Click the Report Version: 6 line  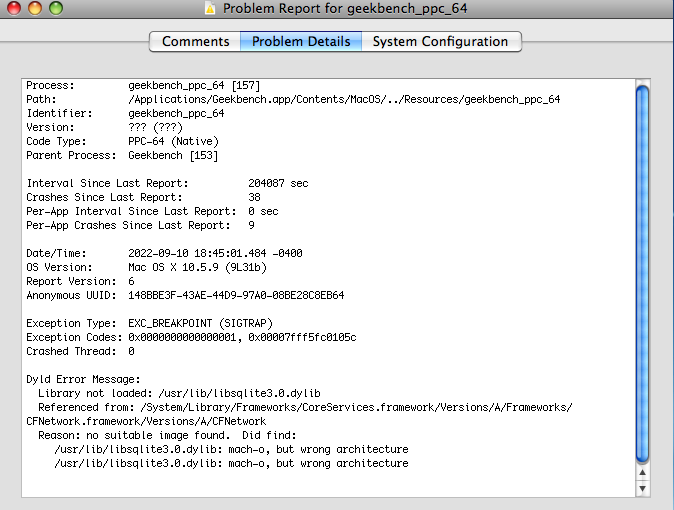[80, 281]
